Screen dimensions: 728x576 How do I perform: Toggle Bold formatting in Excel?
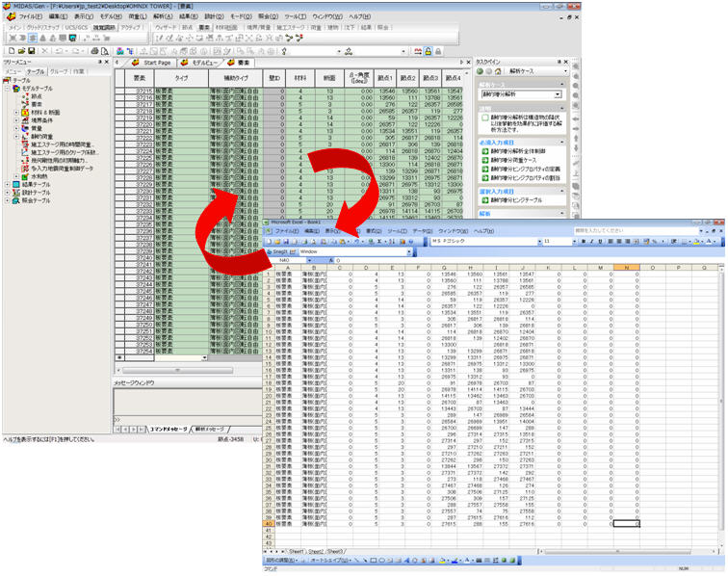[x=584, y=242]
